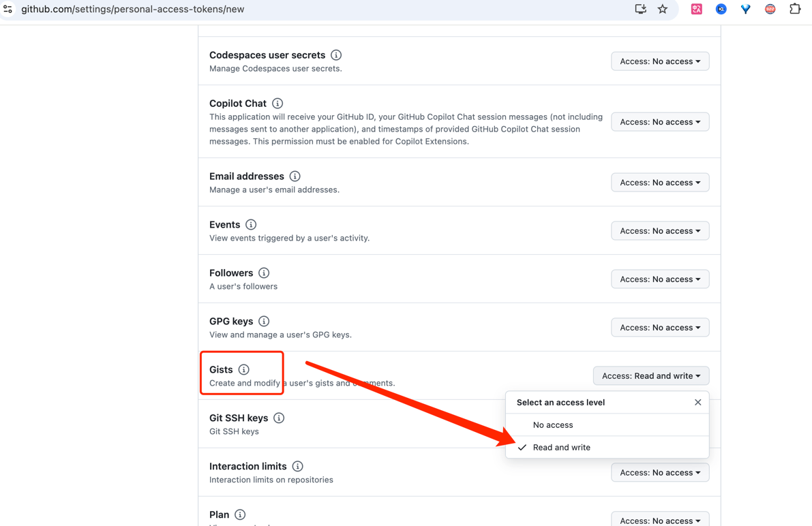Choose No access in access level menu
This screenshot has width=812, height=526.
coord(607,424)
